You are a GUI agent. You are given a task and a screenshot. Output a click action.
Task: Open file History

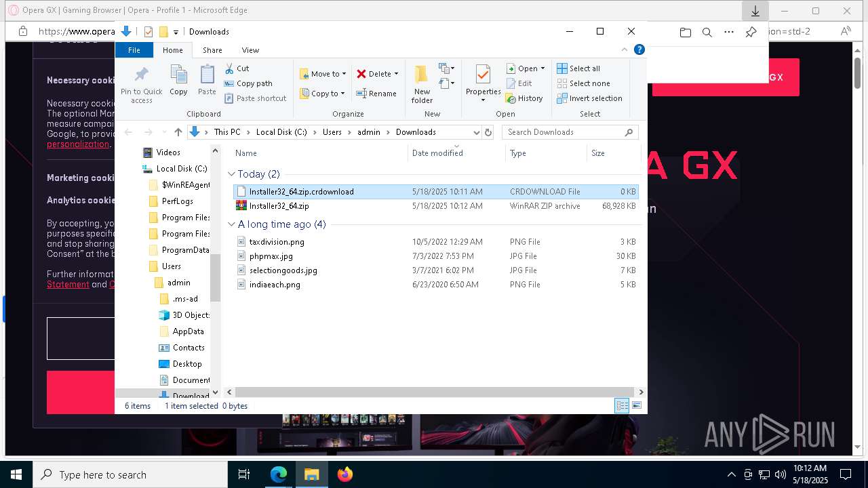coord(524,98)
